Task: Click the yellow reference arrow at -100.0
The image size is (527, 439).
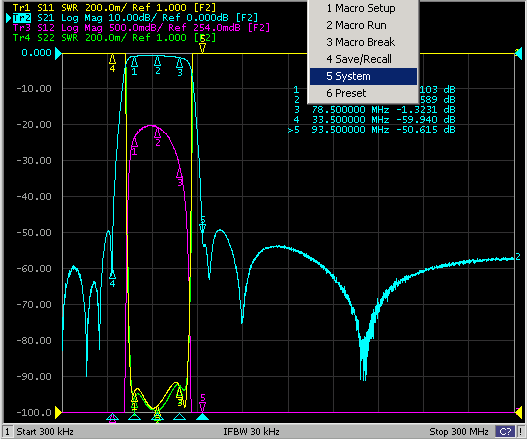Action: [x=58, y=412]
